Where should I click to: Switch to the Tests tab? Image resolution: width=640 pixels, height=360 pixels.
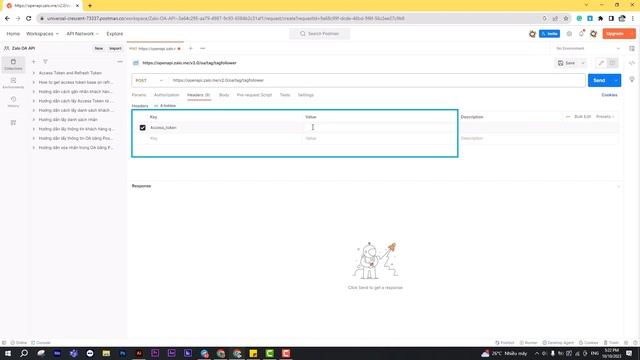point(285,95)
